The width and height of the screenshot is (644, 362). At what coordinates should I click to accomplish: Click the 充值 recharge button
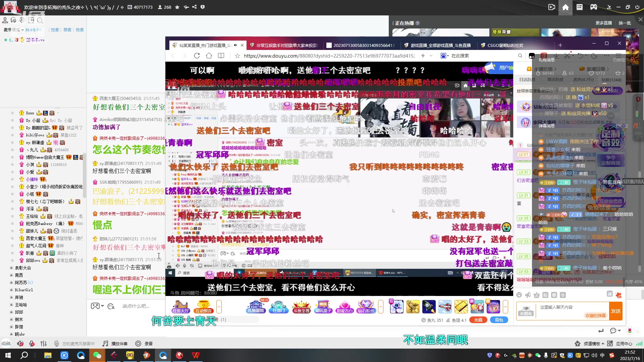478,320
